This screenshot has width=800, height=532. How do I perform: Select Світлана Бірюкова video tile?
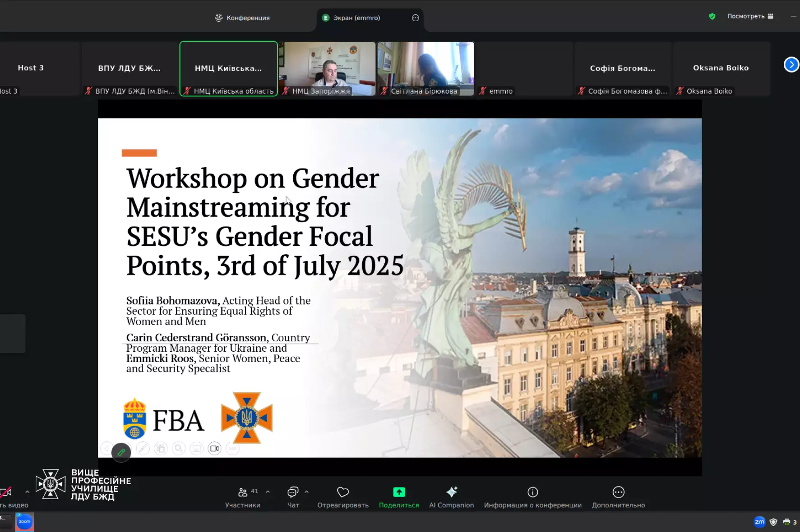426,69
